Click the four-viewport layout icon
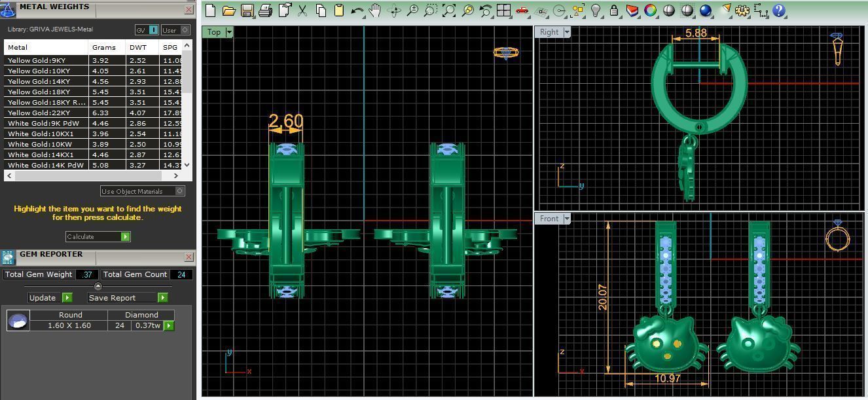Screen dimensions: 868x400 pyautogui.click(x=503, y=10)
